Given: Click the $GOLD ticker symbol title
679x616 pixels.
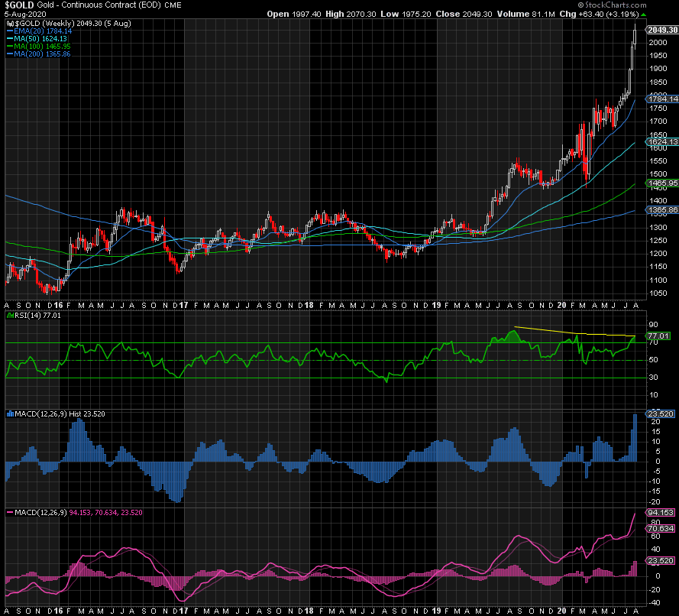Looking at the screenshot, I should tap(18, 5).
